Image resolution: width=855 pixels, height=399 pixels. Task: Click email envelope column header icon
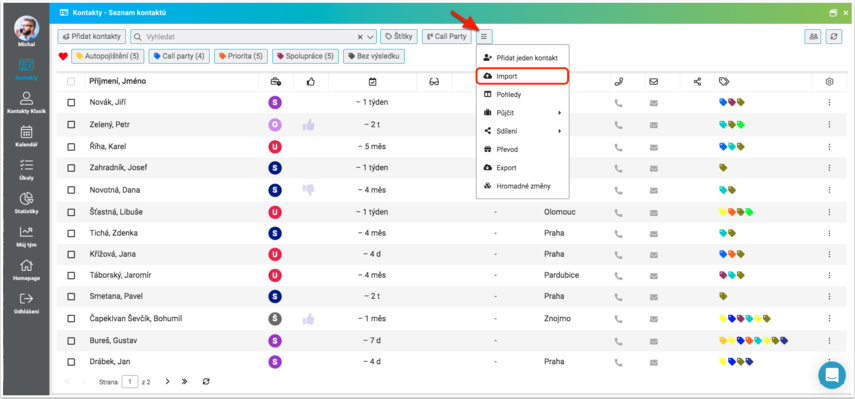click(x=653, y=82)
